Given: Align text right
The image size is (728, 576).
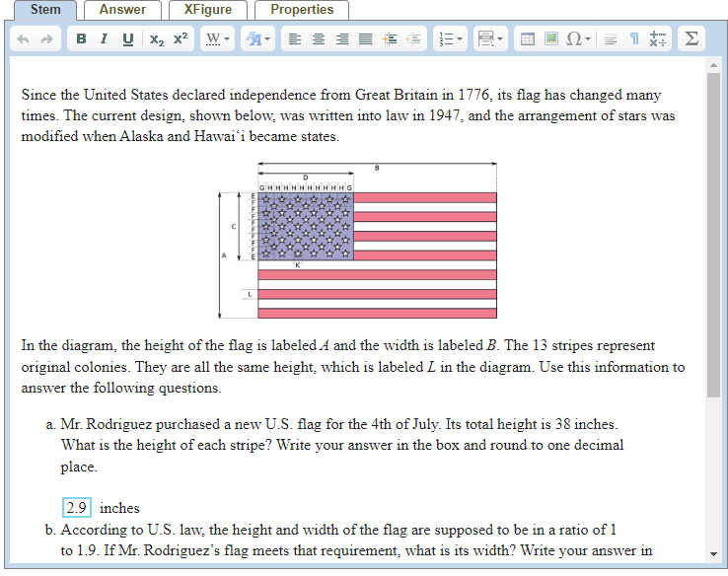Looking at the screenshot, I should coord(342,38).
